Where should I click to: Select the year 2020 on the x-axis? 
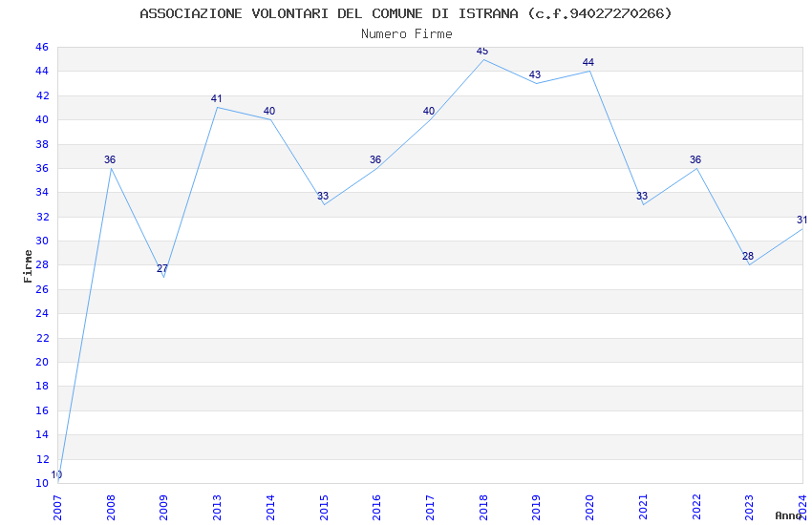(x=589, y=508)
